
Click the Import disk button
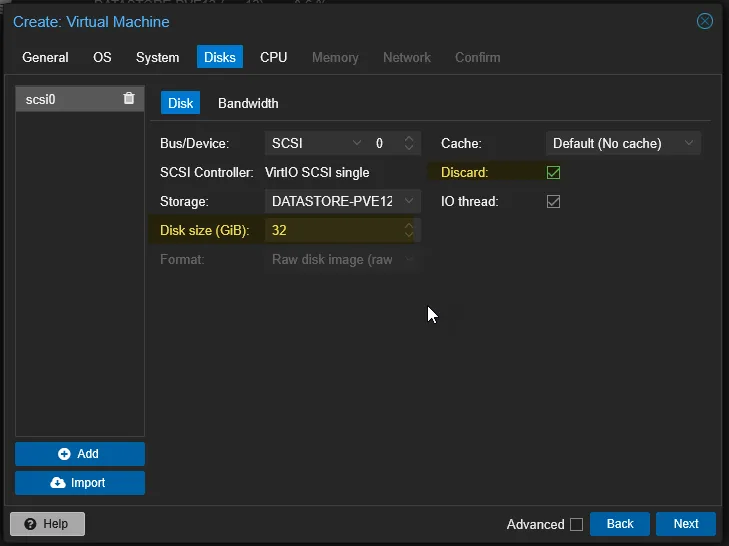pos(80,483)
